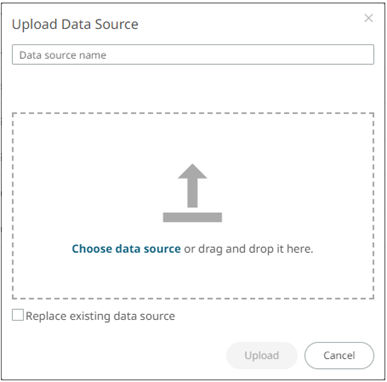Click the gray bar beneath upload arrow

[192, 217]
